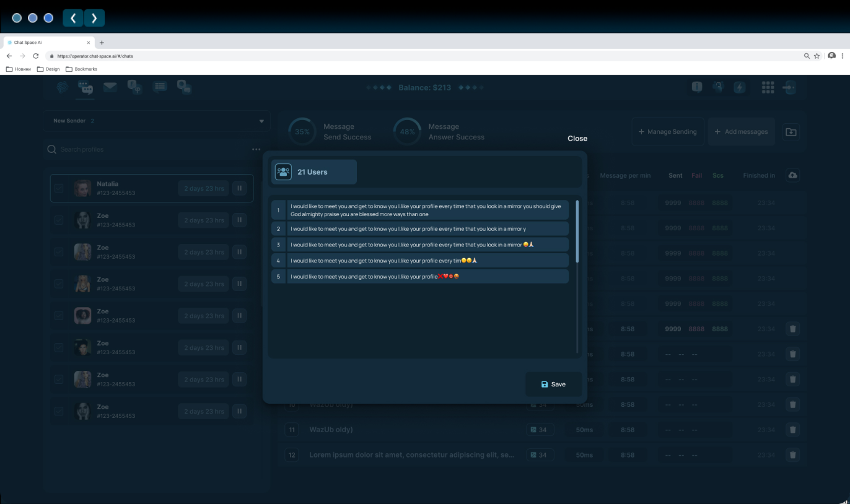The height and width of the screenshot is (504, 850).
Task: Click the 48% Message Answer Success progress ring
Action: 407,132
